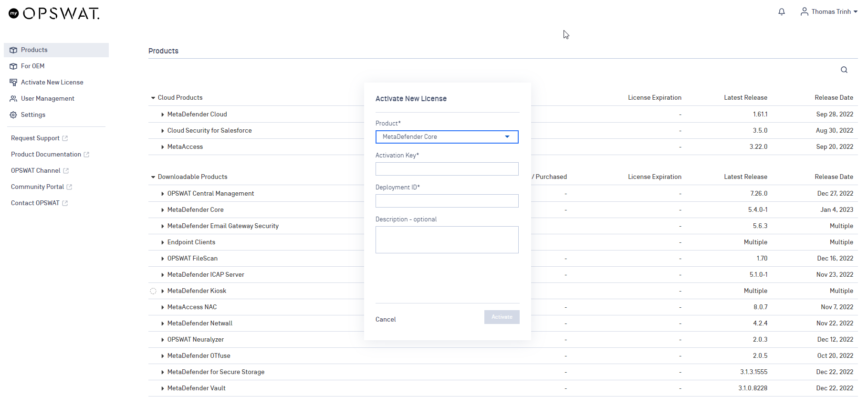Expand the MetaDefender Kiosk row
Viewport: 868px width, 407px height.
point(163,291)
